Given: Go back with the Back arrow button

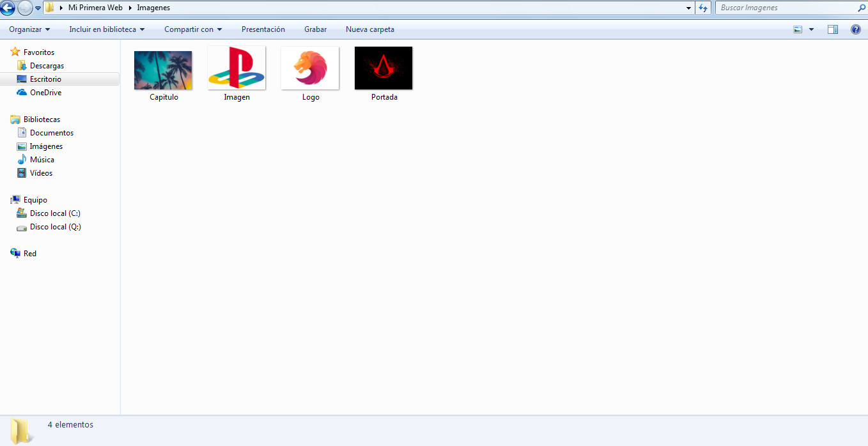Looking at the screenshot, I should (7, 8).
